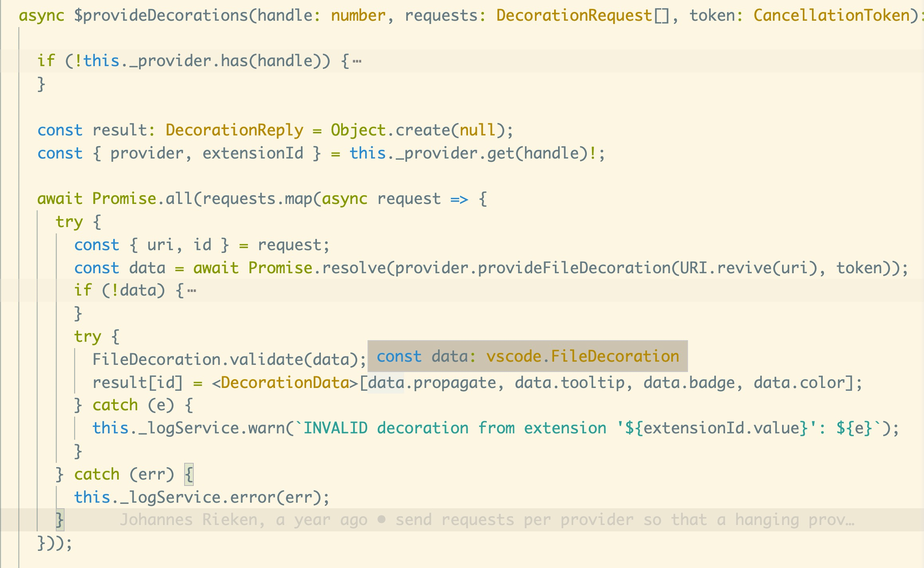Click the provideFileDecoration method call
Image resolution: width=924 pixels, height=568 pixels.
pos(574,268)
